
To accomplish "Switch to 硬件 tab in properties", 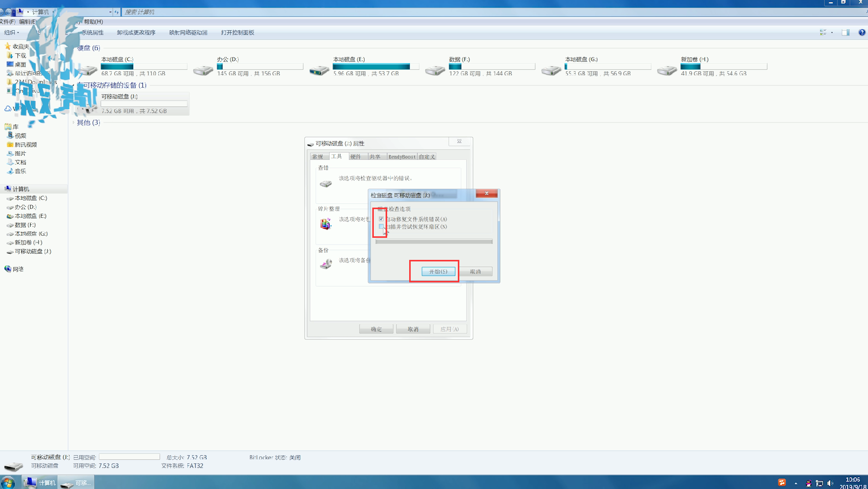I will click(x=356, y=157).
